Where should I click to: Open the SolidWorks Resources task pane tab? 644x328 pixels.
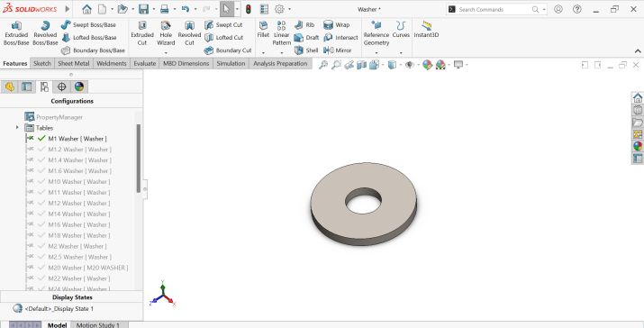pyautogui.click(x=638, y=98)
